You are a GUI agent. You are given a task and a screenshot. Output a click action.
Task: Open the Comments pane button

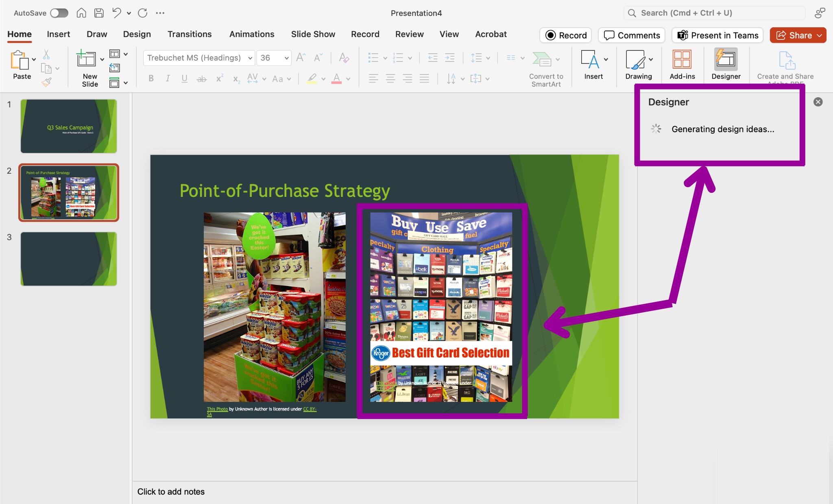pos(632,35)
